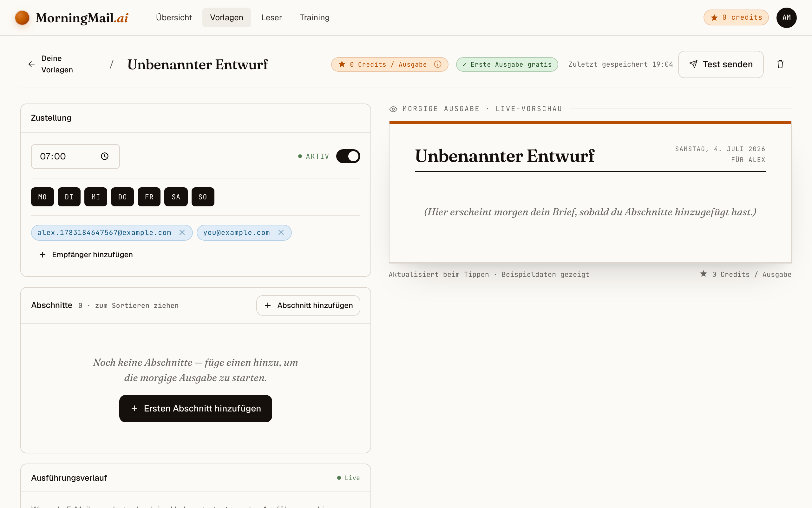Image resolution: width=812 pixels, height=508 pixels.
Task: Click the eye icon beside Morgige Ausgabe
Action: click(393, 109)
